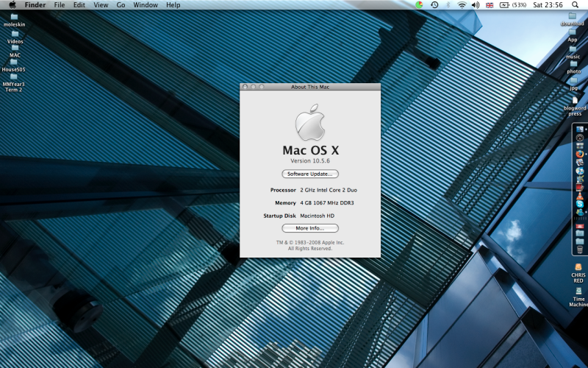
Task: Open the UK flag input menu
Action: tap(490, 5)
